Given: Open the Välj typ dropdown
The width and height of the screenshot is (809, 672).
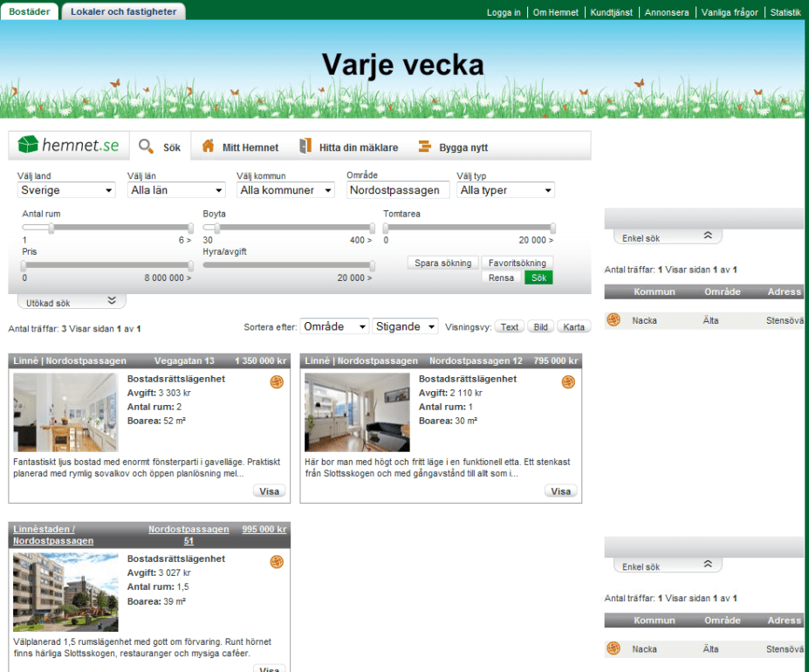Looking at the screenshot, I should [x=505, y=190].
